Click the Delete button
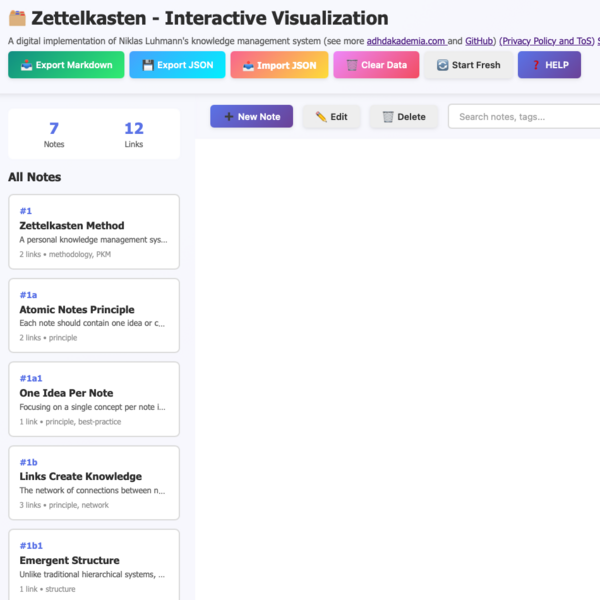The image size is (600, 600). click(404, 116)
